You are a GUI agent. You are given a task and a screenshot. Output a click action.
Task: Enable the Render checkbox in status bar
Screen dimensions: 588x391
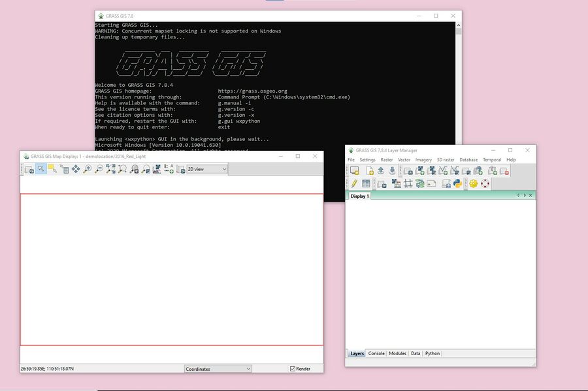coord(292,368)
